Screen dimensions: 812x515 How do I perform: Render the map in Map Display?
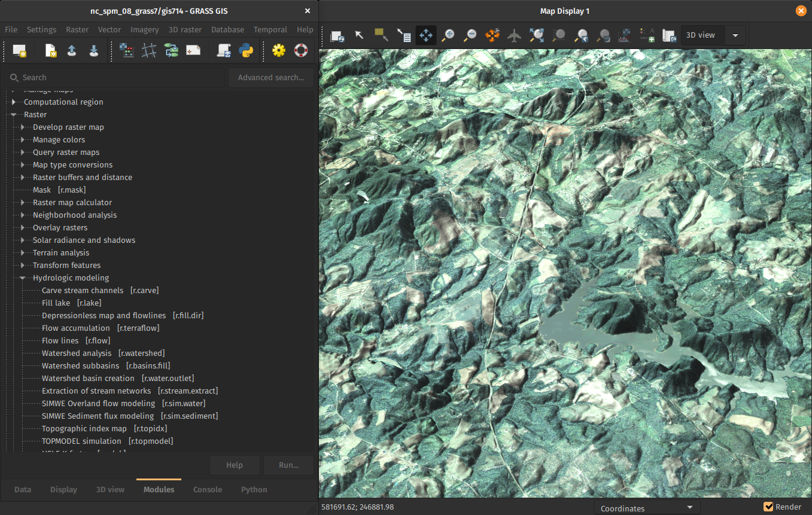337,36
